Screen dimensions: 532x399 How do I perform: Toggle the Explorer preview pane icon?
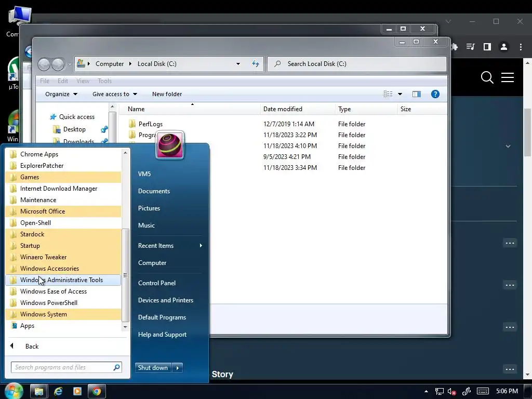(x=416, y=94)
